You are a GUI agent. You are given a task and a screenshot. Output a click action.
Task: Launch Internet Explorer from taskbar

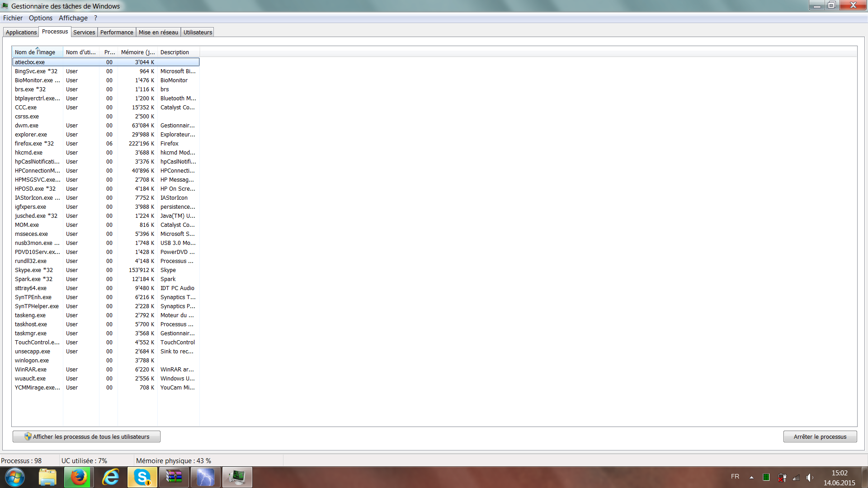pyautogui.click(x=111, y=477)
